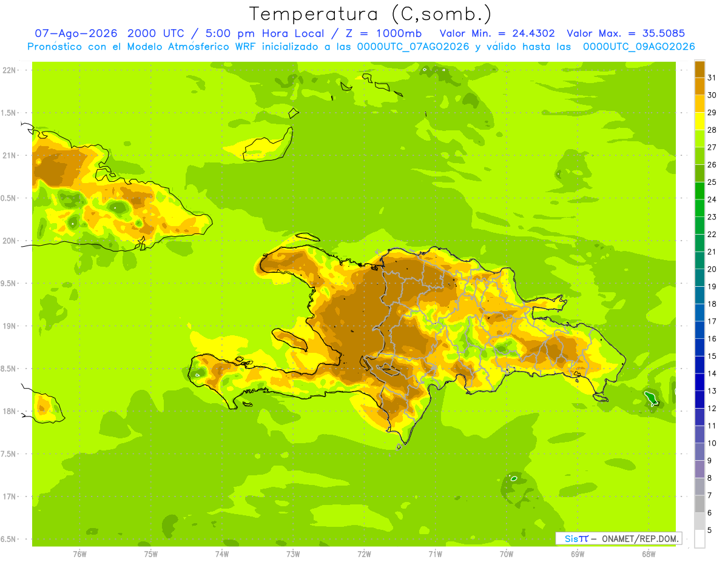The image size is (728, 562).
Task: Click the "75W" longitude label
Action: (x=150, y=554)
